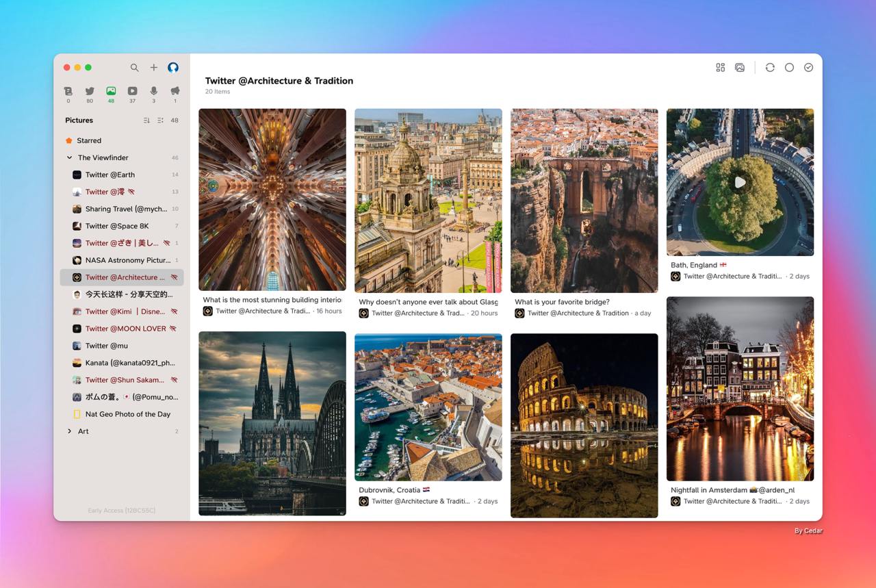The height and width of the screenshot is (588, 876).
Task: Select Twitter @Shun Sakam feed
Action: (122, 380)
